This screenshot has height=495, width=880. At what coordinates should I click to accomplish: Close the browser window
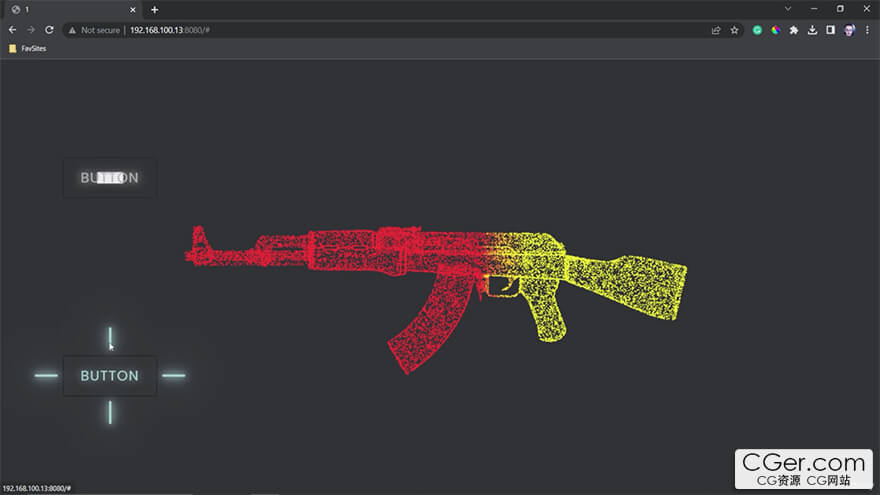(x=867, y=9)
